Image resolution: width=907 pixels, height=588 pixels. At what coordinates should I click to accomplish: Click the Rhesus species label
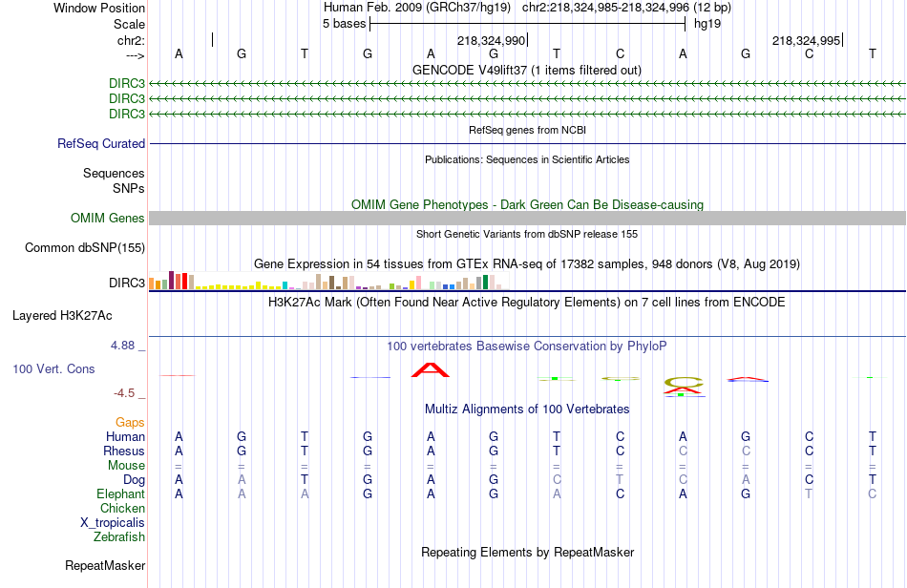click(124, 451)
